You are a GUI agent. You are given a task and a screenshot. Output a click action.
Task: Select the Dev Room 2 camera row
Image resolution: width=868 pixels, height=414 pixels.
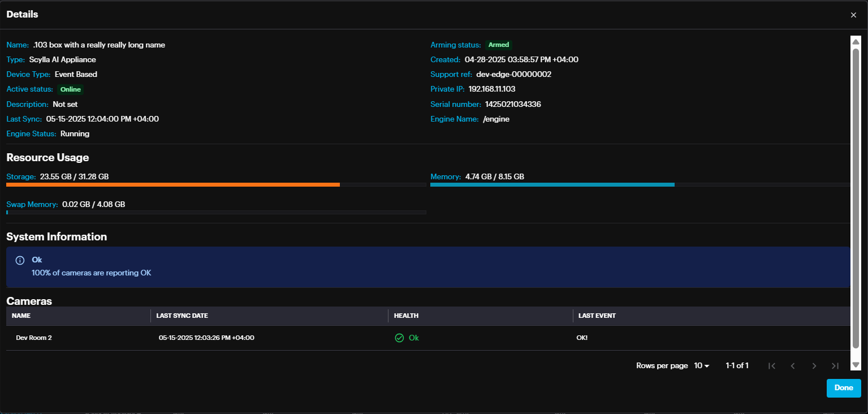[x=34, y=338]
